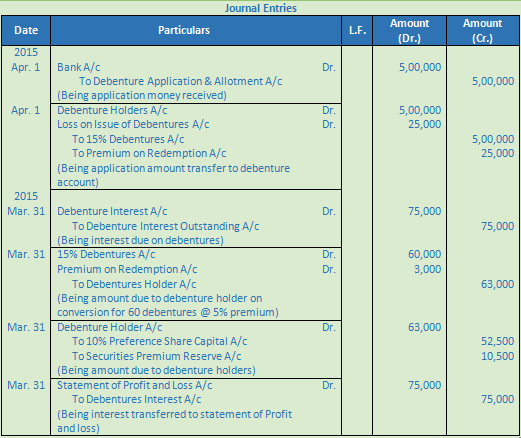521x438 pixels.
Task: Select the 52,500 credit amount
Action: [497, 341]
